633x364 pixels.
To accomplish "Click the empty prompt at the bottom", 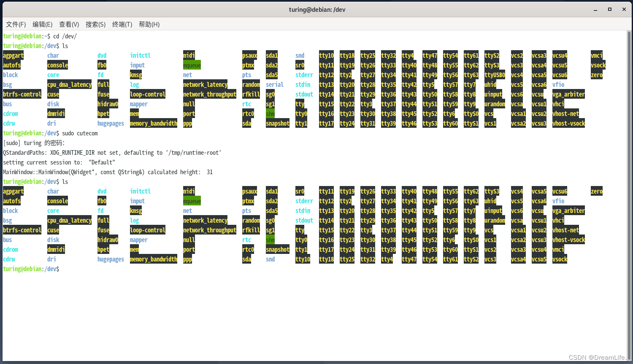I will point(31,269).
